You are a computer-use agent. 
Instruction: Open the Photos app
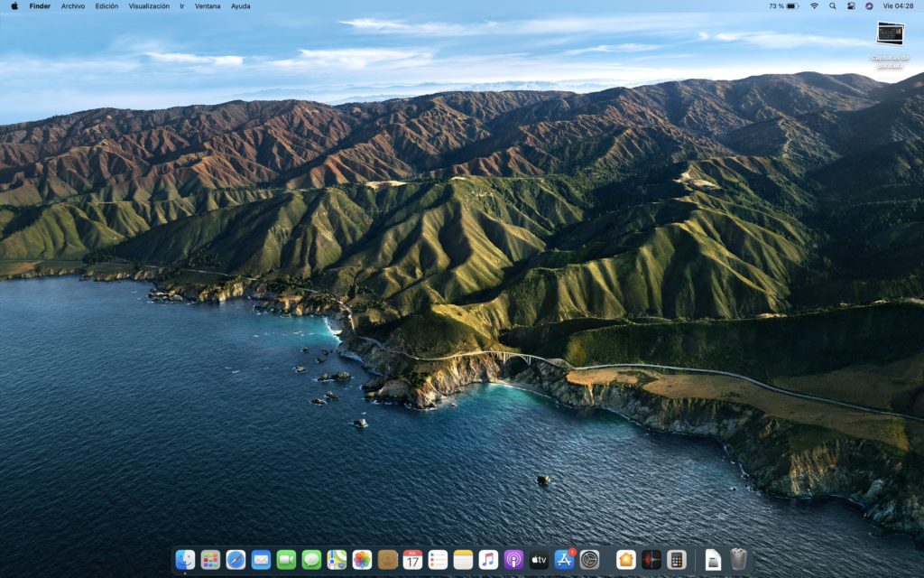[x=362, y=560]
